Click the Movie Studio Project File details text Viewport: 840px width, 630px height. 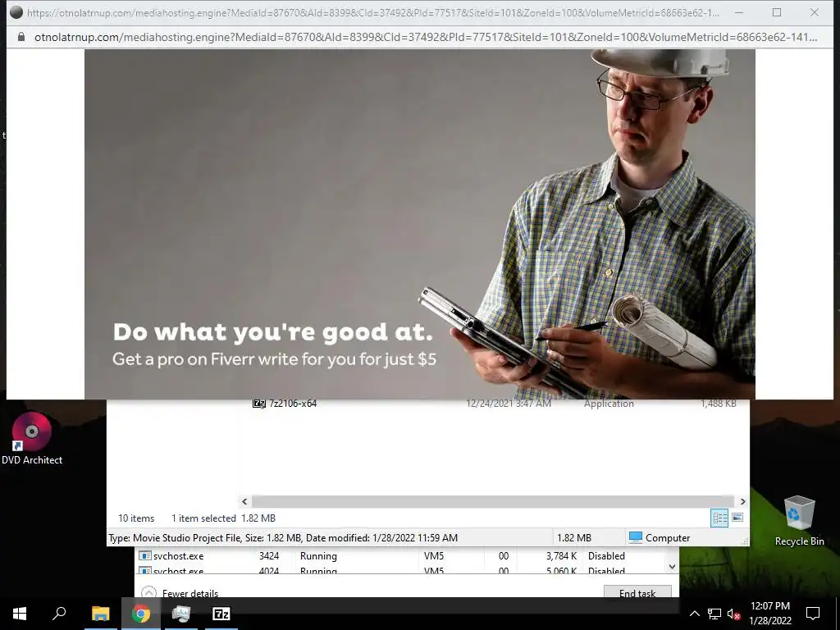point(283,538)
